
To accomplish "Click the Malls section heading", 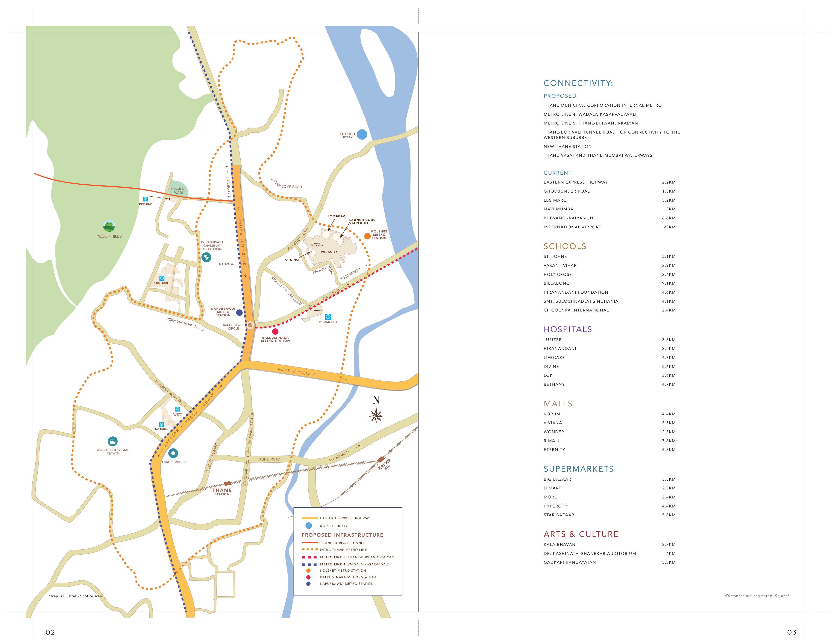I will (x=558, y=404).
